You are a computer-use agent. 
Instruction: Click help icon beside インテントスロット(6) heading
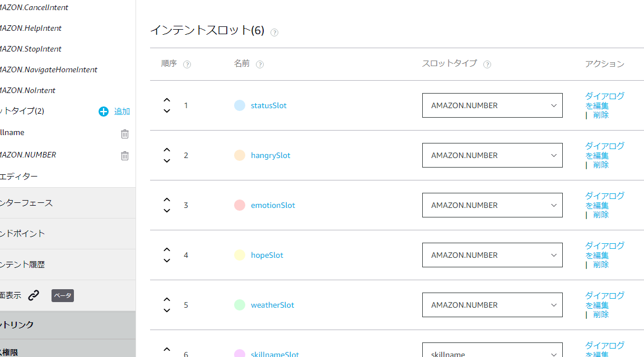click(274, 33)
